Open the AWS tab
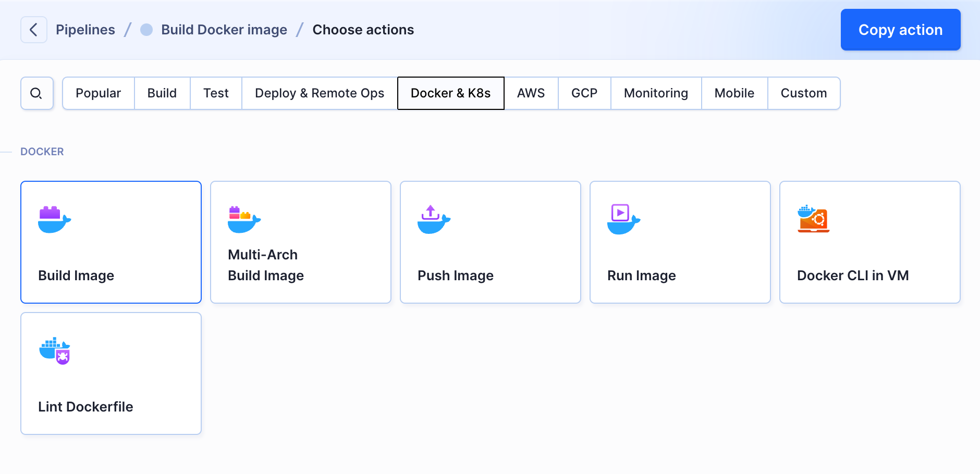The height and width of the screenshot is (474, 980). click(531, 93)
